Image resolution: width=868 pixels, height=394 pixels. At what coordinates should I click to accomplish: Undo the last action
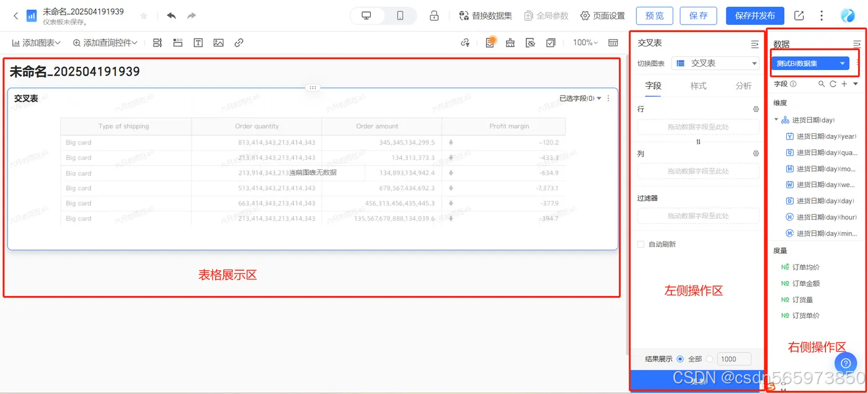click(x=172, y=15)
